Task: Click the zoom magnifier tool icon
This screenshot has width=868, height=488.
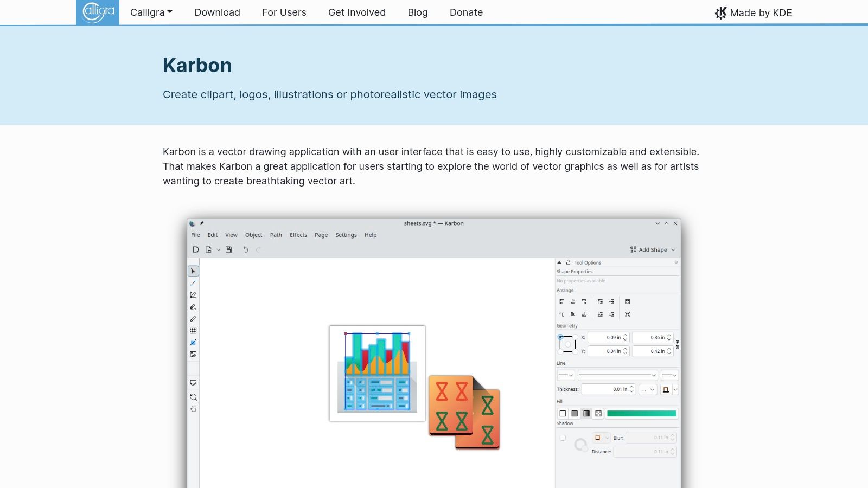Action: (x=193, y=397)
